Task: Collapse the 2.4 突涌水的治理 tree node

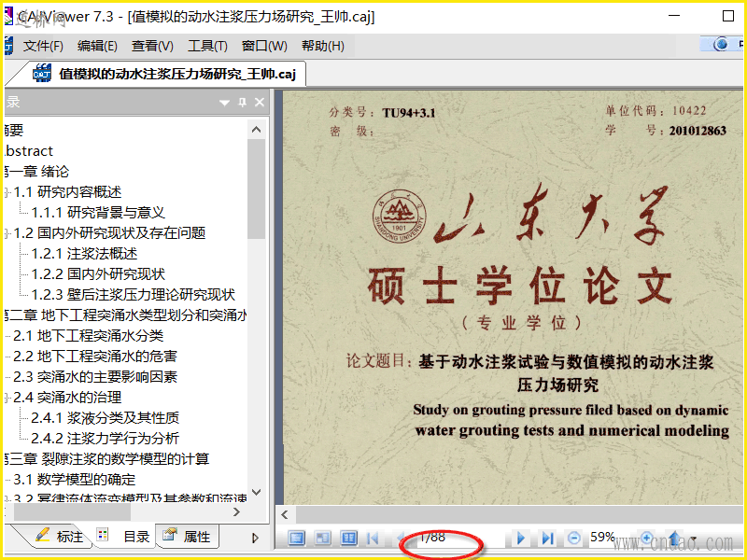Action: point(7,399)
